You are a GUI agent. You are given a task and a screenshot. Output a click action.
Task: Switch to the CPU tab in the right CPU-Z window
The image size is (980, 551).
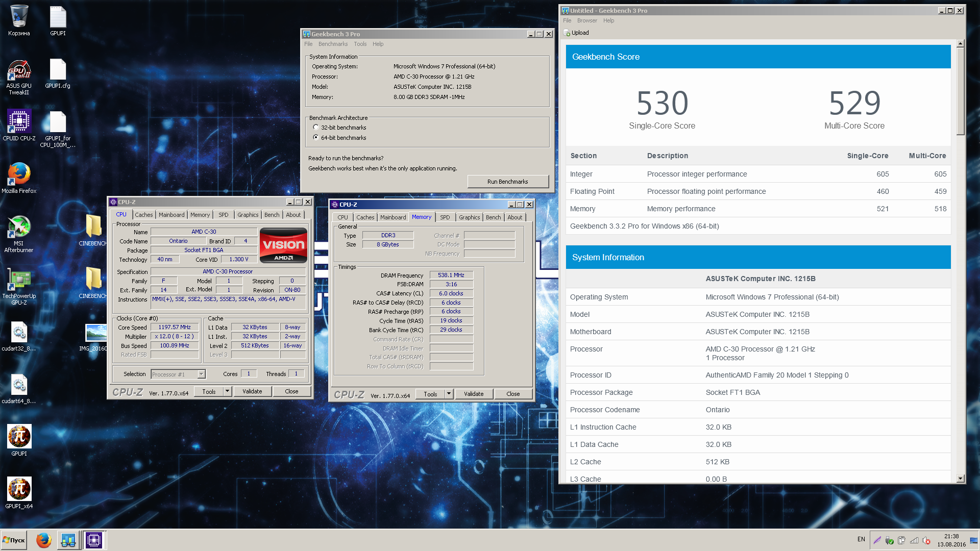342,217
